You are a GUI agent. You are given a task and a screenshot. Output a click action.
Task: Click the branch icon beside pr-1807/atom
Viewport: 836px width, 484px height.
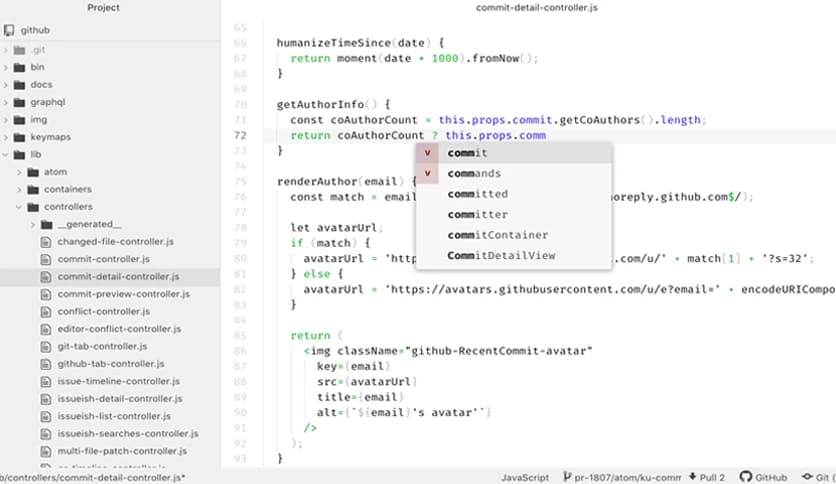tap(566, 478)
